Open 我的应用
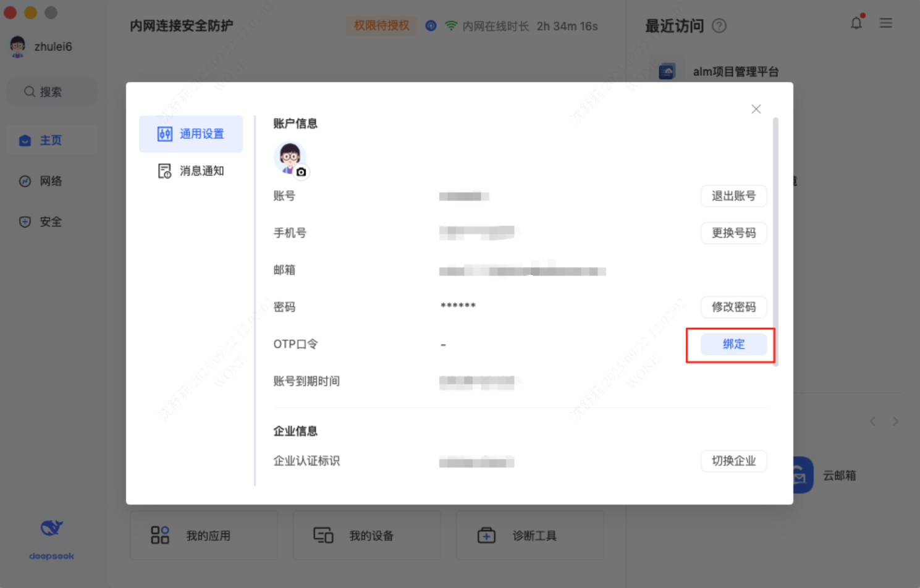This screenshot has width=920, height=588. (x=203, y=535)
